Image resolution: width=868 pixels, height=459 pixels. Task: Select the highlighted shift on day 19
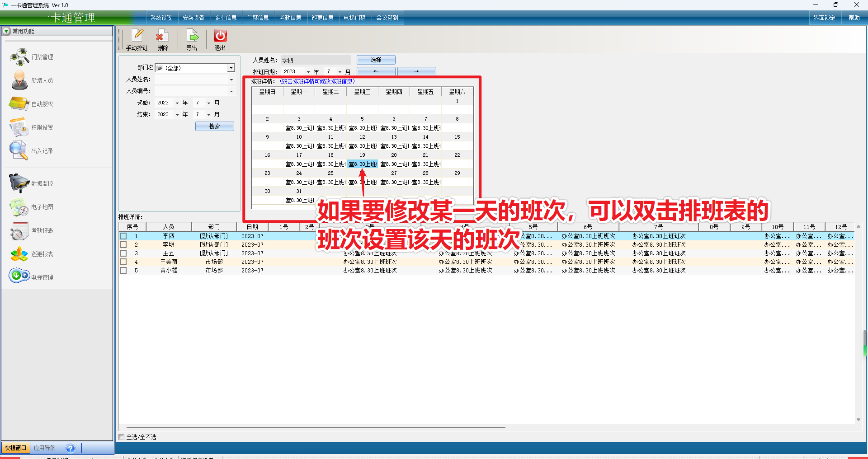[362, 164]
